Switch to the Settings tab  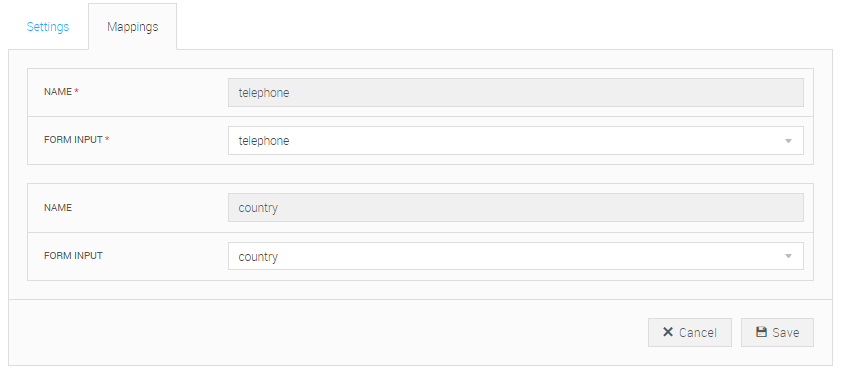tap(48, 27)
